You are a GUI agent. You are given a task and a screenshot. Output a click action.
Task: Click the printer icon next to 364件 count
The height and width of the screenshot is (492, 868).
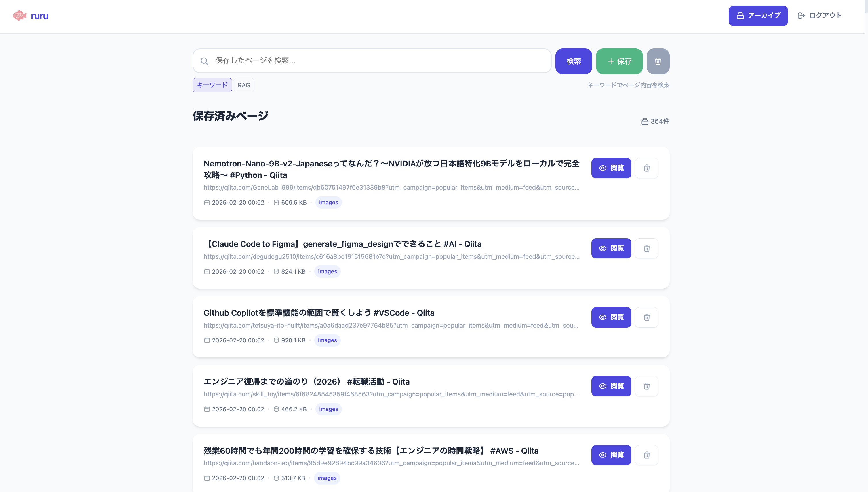pyautogui.click(x=644, y=121)
